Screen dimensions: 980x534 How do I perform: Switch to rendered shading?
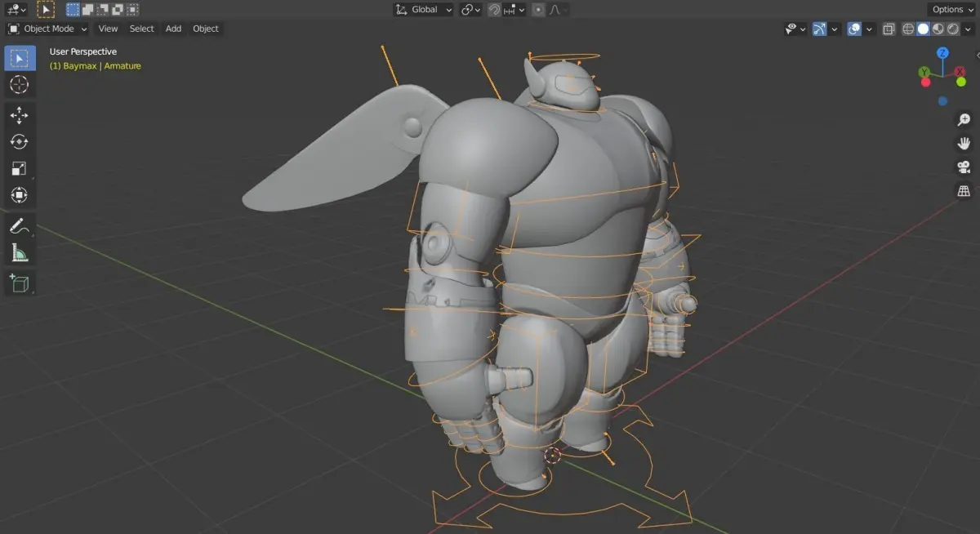[x=952, y=29]
